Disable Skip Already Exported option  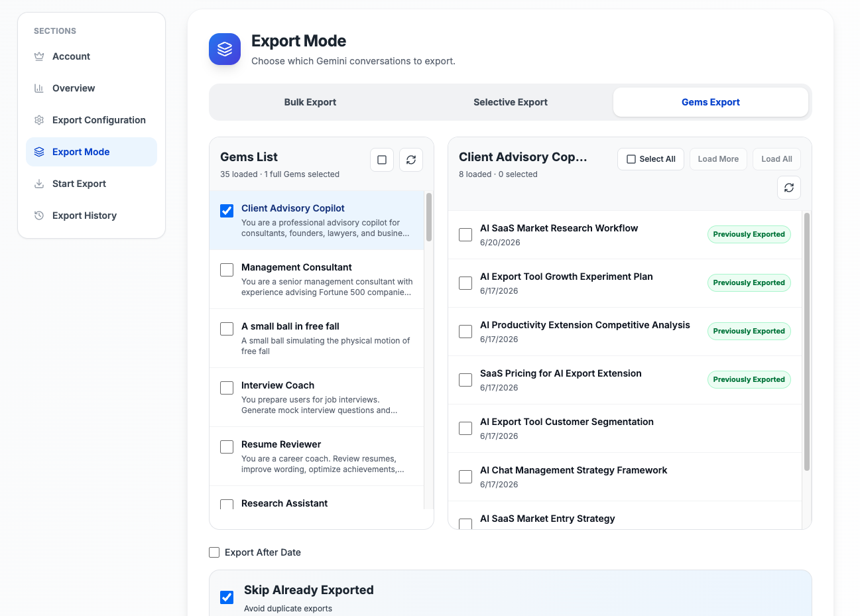[x=227, y=597]
